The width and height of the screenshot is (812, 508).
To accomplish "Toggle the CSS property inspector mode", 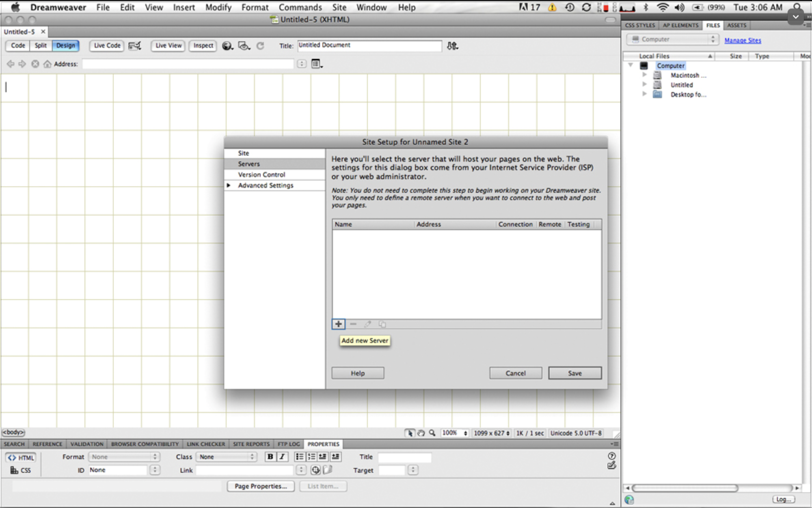I will click(21, 470).
